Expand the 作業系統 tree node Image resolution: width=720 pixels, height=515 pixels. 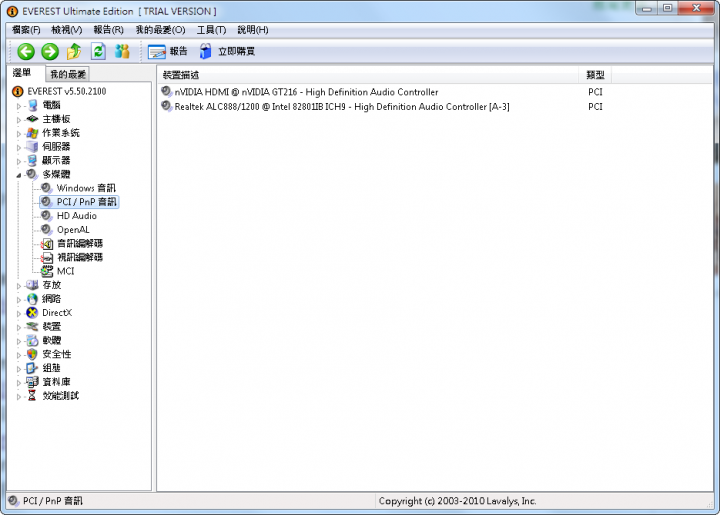pos(19,134)
